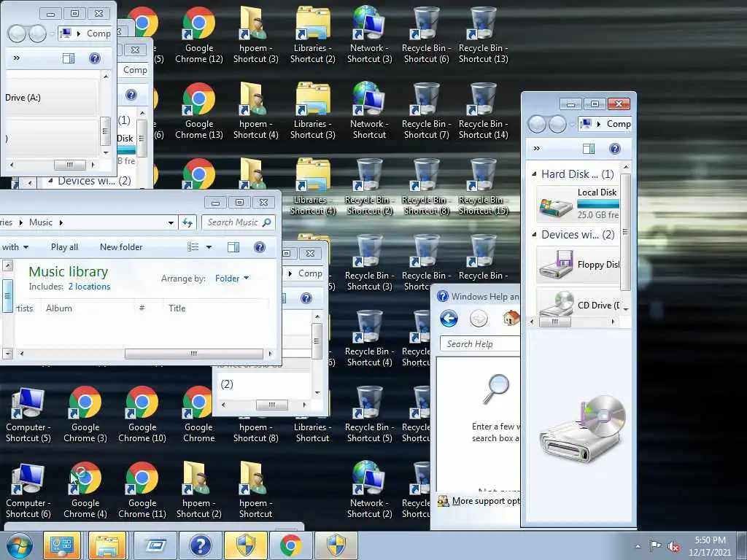Open Arrange by Folder dropdown
The width and height of the screenshot is (747, 560).
(232, 278)
